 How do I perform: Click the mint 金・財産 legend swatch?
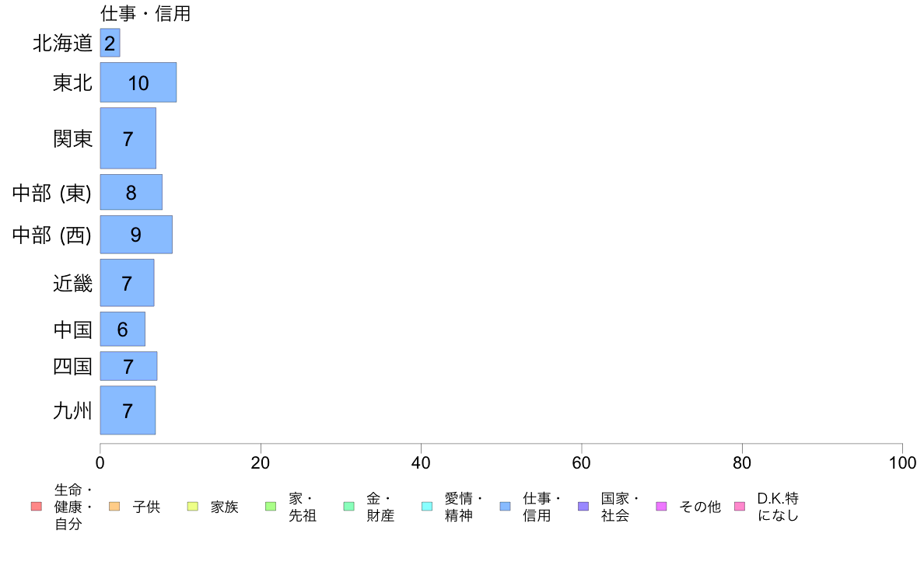(349, 507)
